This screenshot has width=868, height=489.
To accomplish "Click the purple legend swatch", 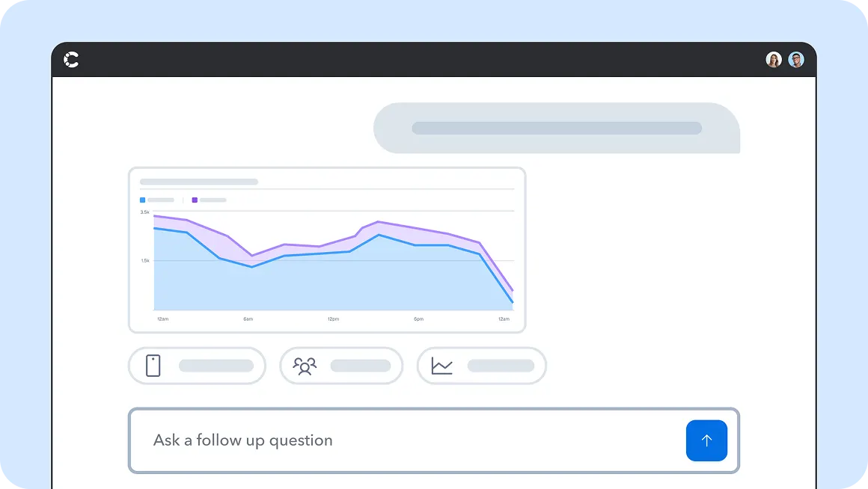I will pos(195,200).
